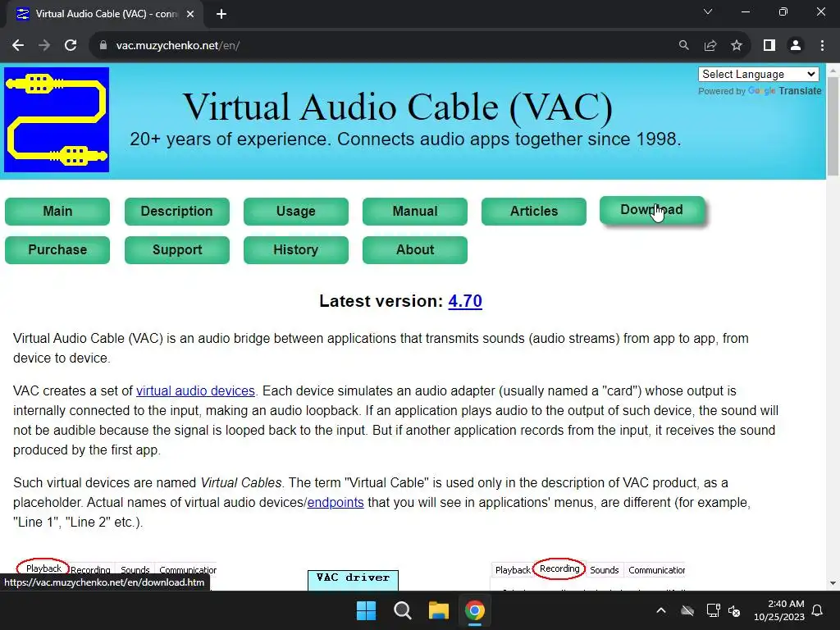Open a new browser tab
The image size is (840, 630).
coord(221,15)
